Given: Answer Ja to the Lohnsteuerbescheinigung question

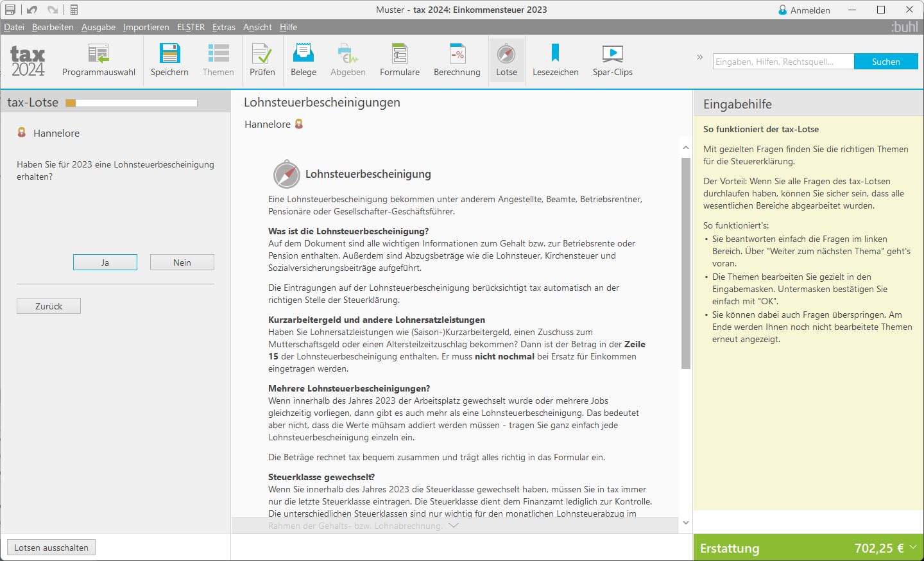Looking at the screenshot, I should 105,263.
